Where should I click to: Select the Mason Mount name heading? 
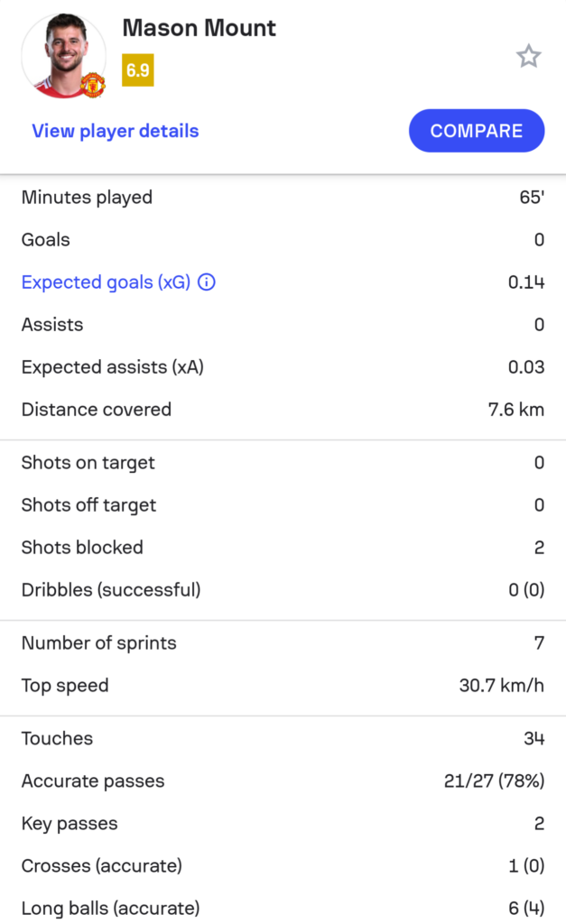click(x=199, y=28)
